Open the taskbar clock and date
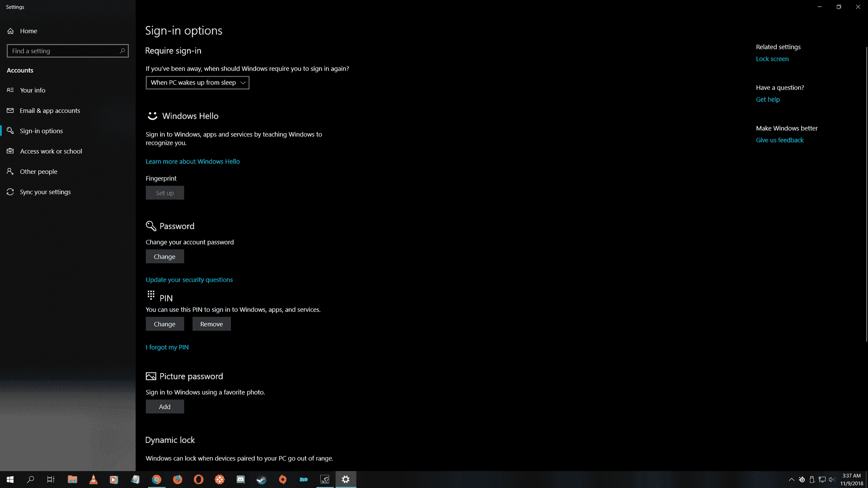Viewport: 868px width, 488px height. click(852, 479)
